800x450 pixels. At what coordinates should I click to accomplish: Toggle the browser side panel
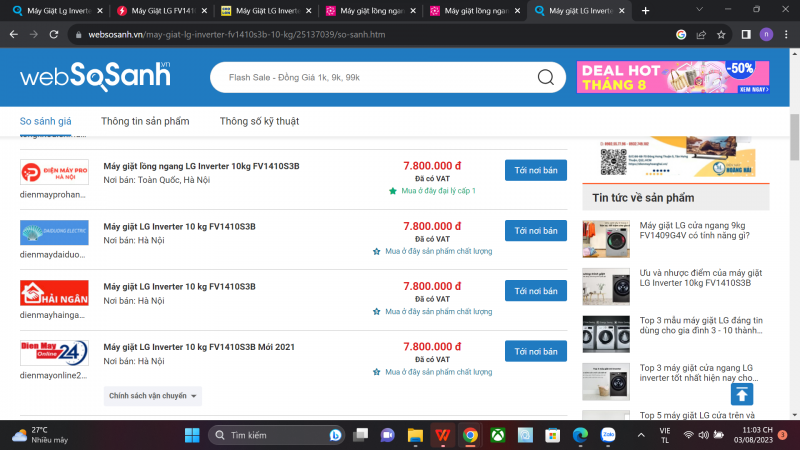[746, 34]
